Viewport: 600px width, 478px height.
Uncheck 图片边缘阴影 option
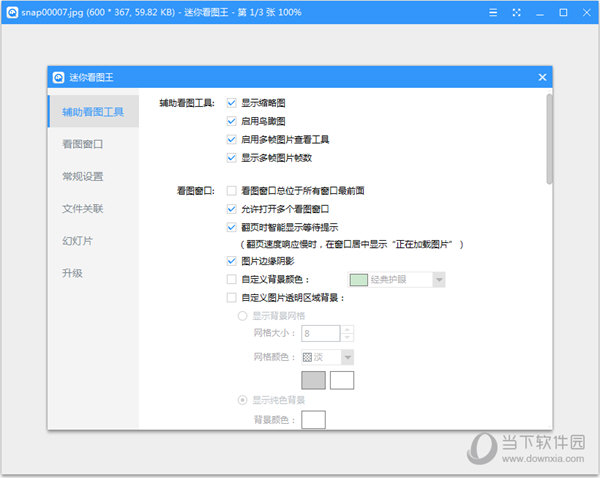click(232, 261)
